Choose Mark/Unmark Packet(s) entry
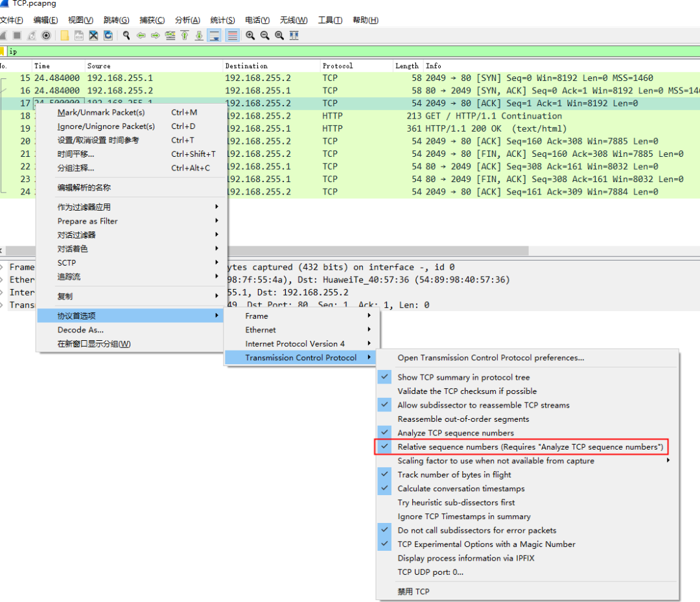The width and height of the screenshot is (700, 602). (x=131, y=113)
